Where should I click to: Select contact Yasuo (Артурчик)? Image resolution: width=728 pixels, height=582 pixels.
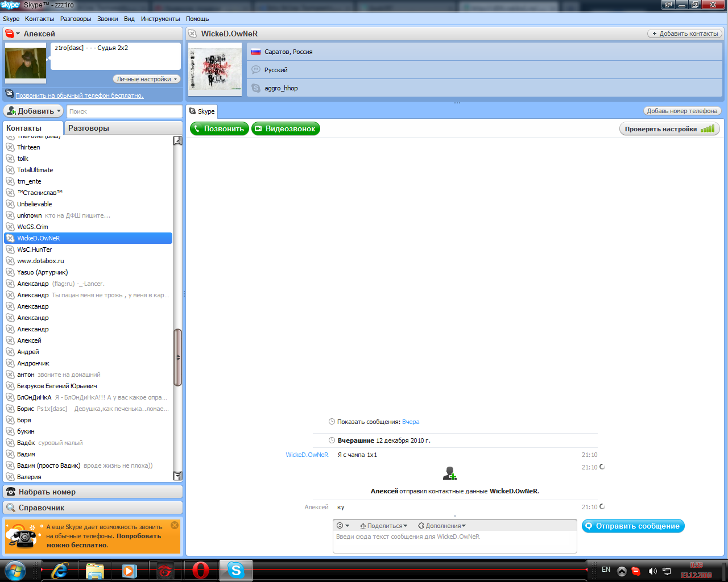[x=88, y=272]
